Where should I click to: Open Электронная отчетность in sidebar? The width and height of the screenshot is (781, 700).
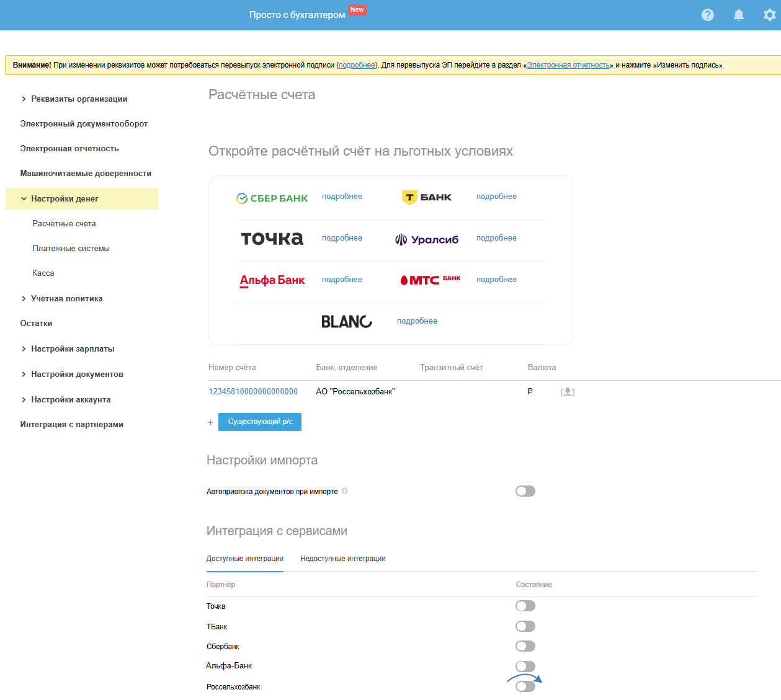tap(69, 149)
